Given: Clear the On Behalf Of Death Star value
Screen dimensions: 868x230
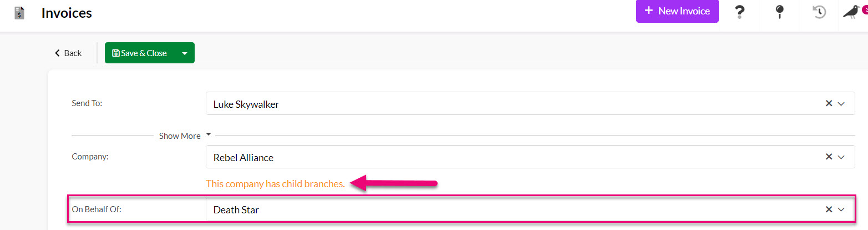Looking at the screenshot, I should (829, 209).
